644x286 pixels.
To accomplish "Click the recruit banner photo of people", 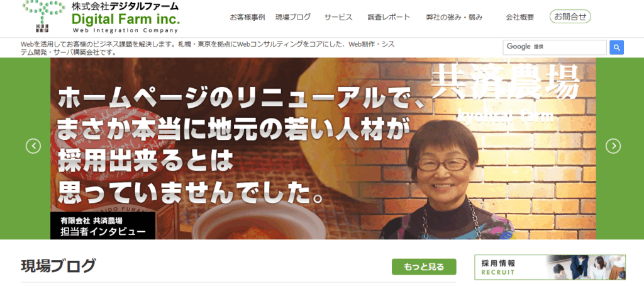I will click(x=586, y=268).
